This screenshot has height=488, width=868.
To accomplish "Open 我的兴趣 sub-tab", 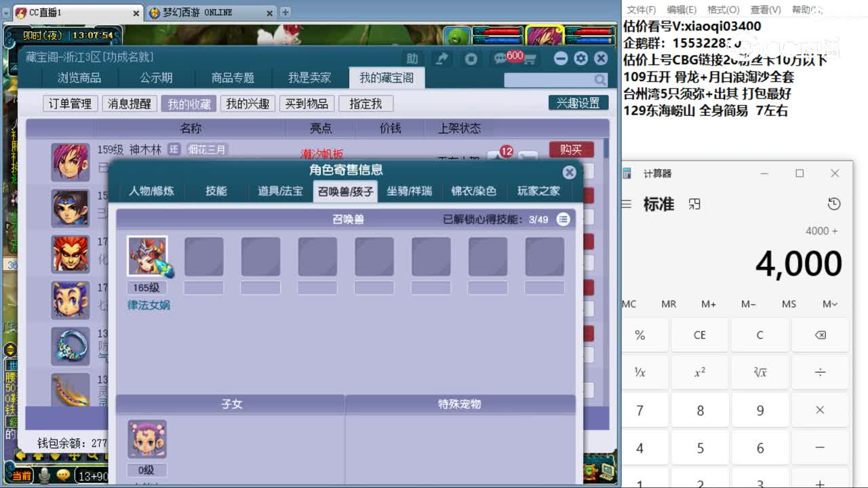I will coord(248,104).
